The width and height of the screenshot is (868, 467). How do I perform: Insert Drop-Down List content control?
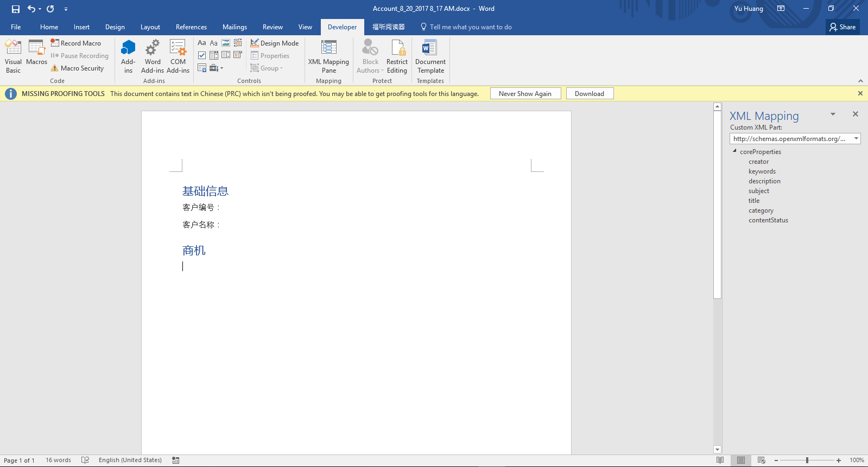(226, 55)
